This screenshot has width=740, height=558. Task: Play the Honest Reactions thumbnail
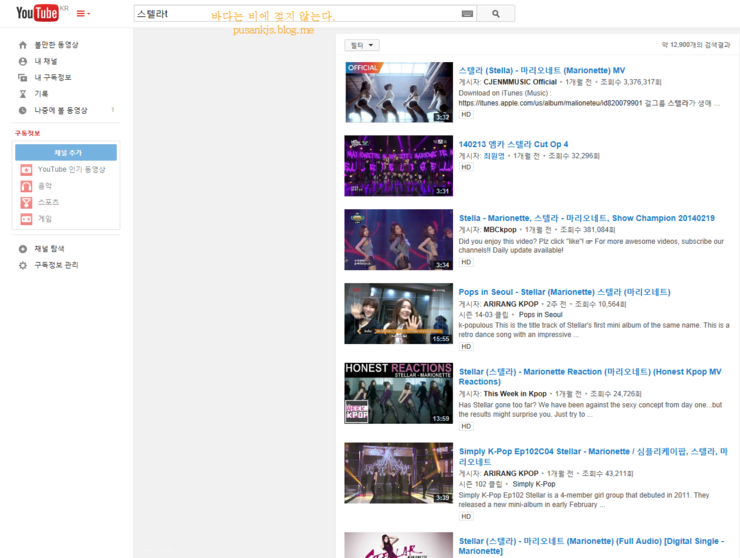[399, 393]
